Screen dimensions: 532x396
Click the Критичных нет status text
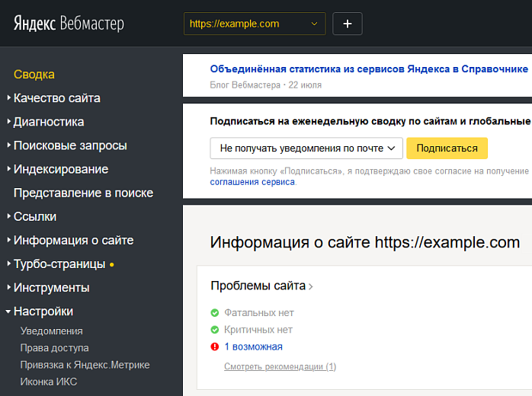pos(258,330)
